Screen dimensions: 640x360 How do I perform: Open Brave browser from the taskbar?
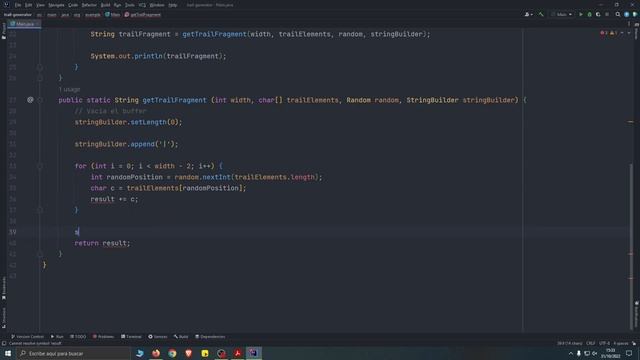pos(189,353)
